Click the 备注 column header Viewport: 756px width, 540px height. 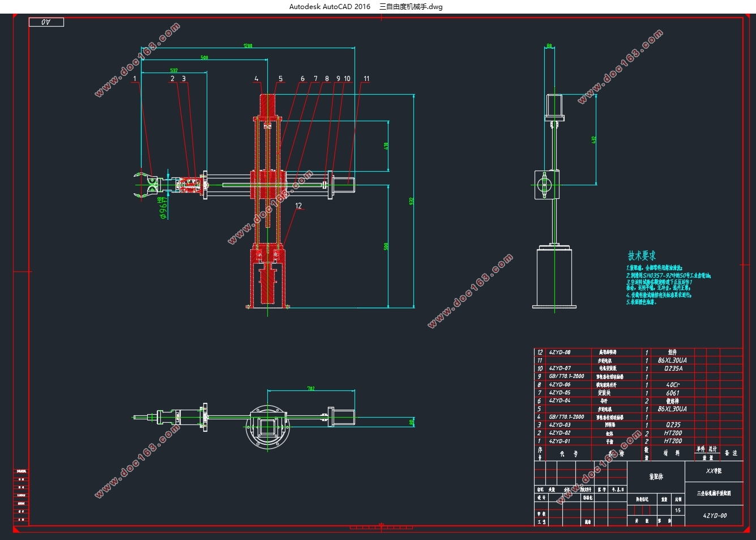pos(731,453)
